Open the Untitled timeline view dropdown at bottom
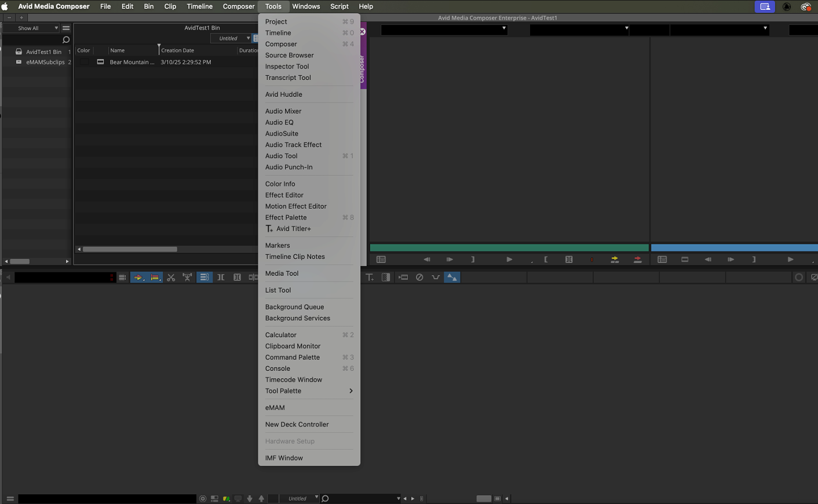This screenshot has width=818, height=504. tap(299, 498)
